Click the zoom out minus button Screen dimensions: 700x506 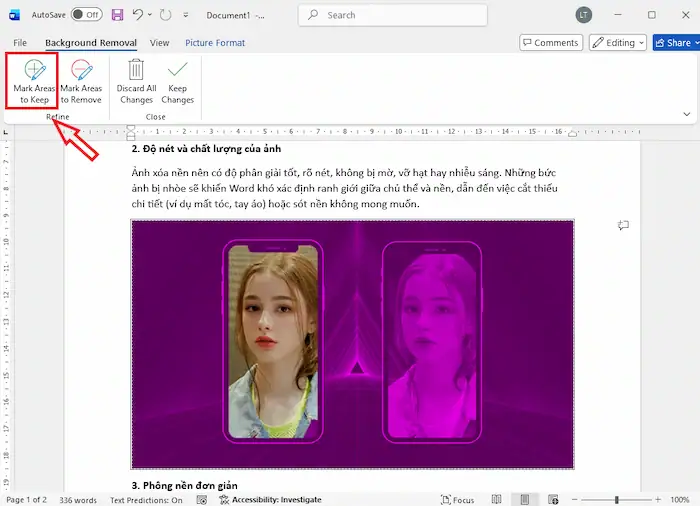[x=575, y=500]
